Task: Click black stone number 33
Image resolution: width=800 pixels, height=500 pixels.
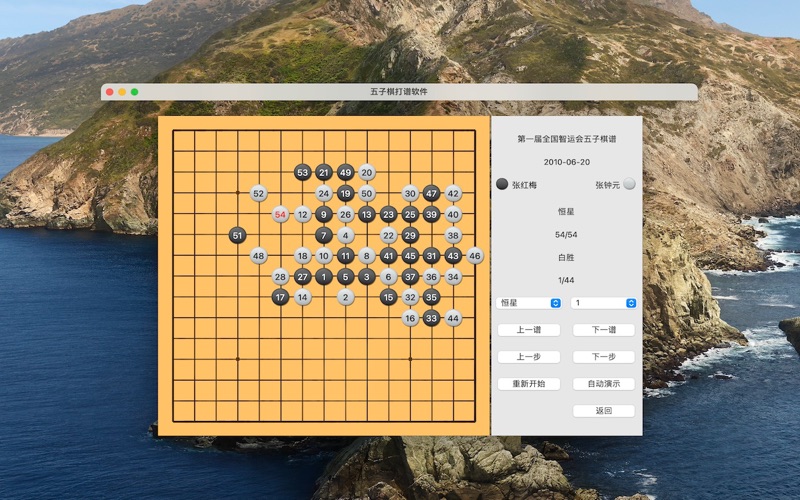Action: pos(432,318)
